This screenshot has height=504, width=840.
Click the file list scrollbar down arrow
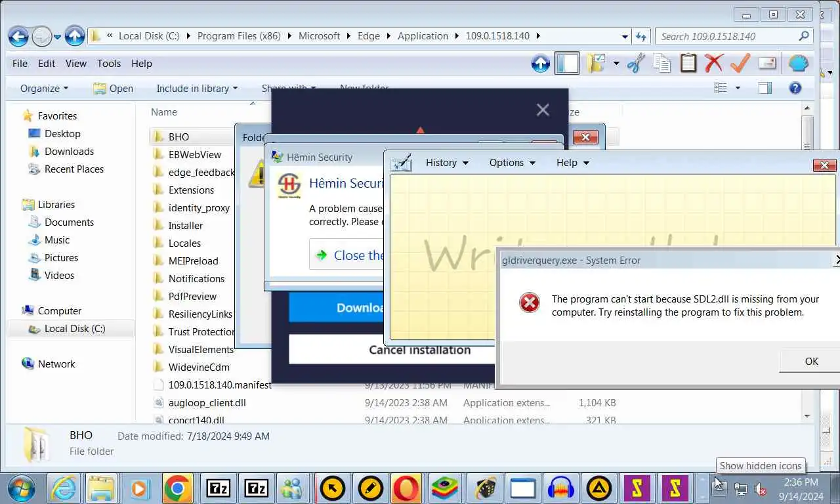click(x=807, y=415)
